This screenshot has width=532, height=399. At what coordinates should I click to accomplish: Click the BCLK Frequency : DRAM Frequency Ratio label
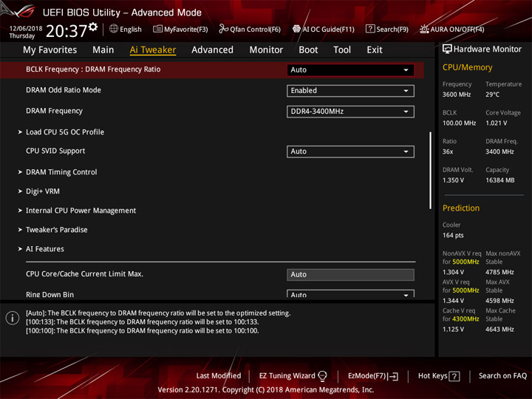(x=93, y=69)
